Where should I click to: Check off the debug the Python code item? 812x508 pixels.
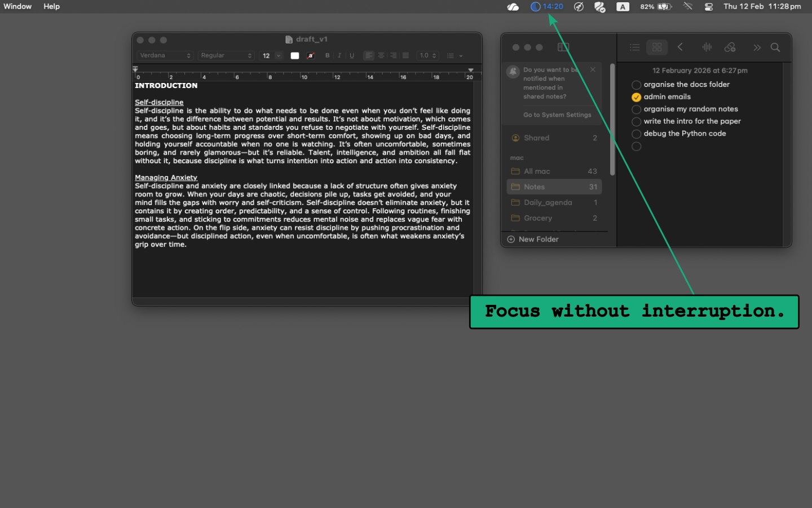click(x=637, y=134)
